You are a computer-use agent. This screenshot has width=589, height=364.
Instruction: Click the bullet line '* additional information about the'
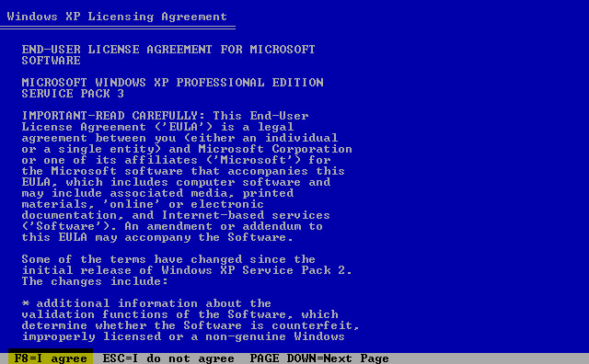146,303
